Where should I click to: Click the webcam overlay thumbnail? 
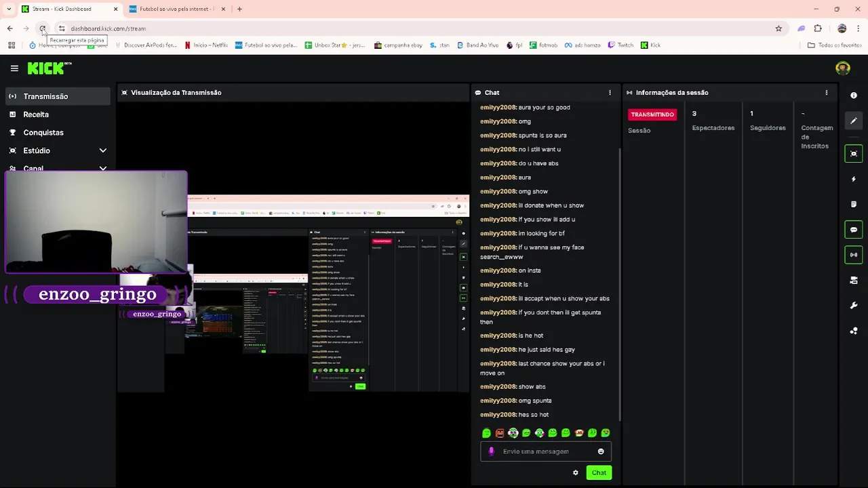click(96, 222)
